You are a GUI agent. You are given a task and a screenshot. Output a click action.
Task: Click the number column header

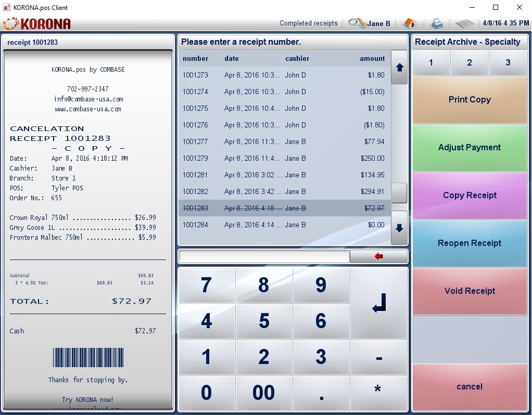(x=195, y=58)
